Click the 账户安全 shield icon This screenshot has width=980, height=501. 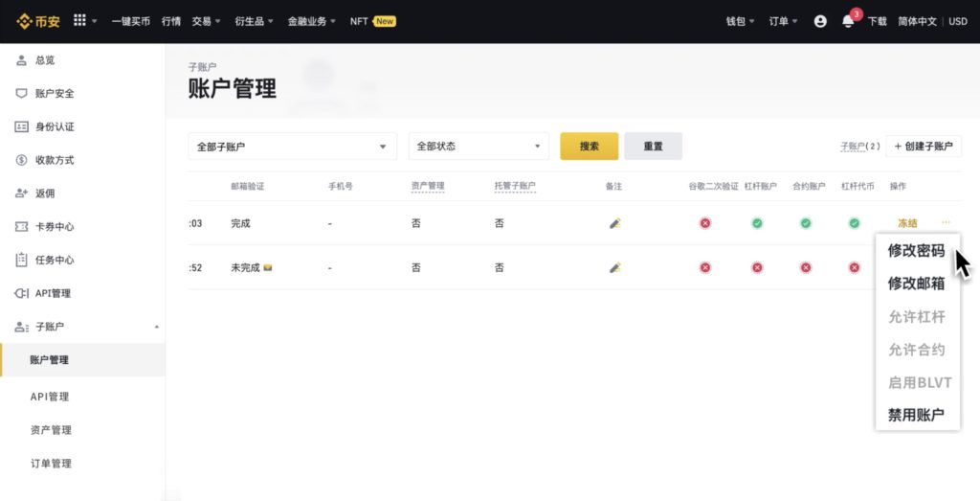click(21, 93)
